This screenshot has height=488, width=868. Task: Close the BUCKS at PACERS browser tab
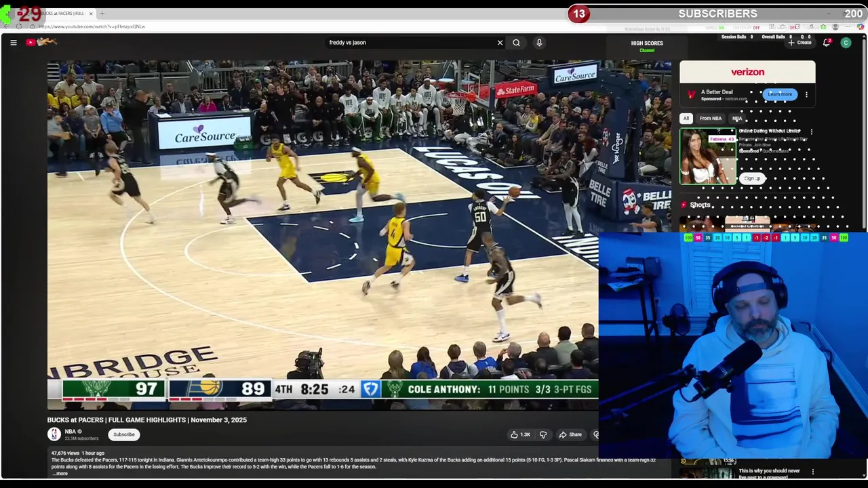tap(91, 14)
